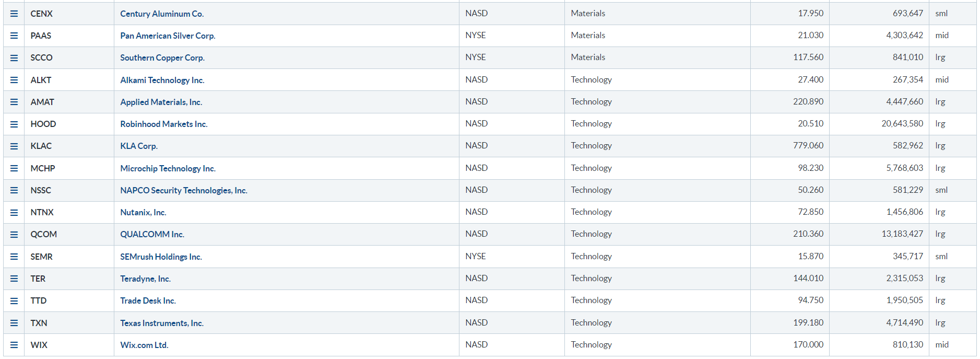Click the hamburger icon beside HOOD
This screenshot has width=980, height=359.
14,124
